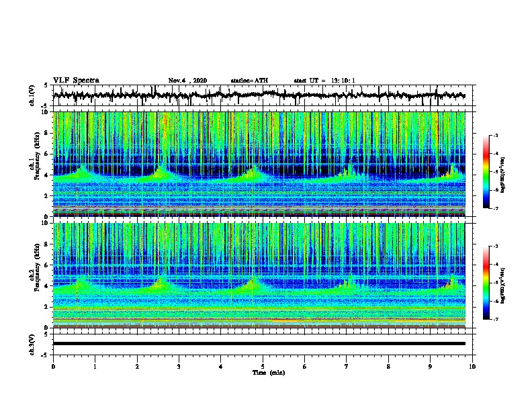
Task: Click the ch.1 color scale "-3" label
Action: [496, 136]
